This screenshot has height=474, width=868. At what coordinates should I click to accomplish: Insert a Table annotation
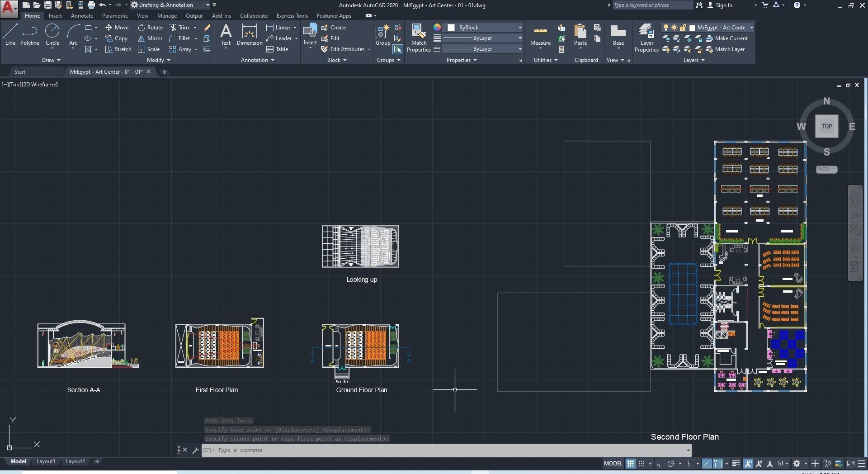click(277, 49)
